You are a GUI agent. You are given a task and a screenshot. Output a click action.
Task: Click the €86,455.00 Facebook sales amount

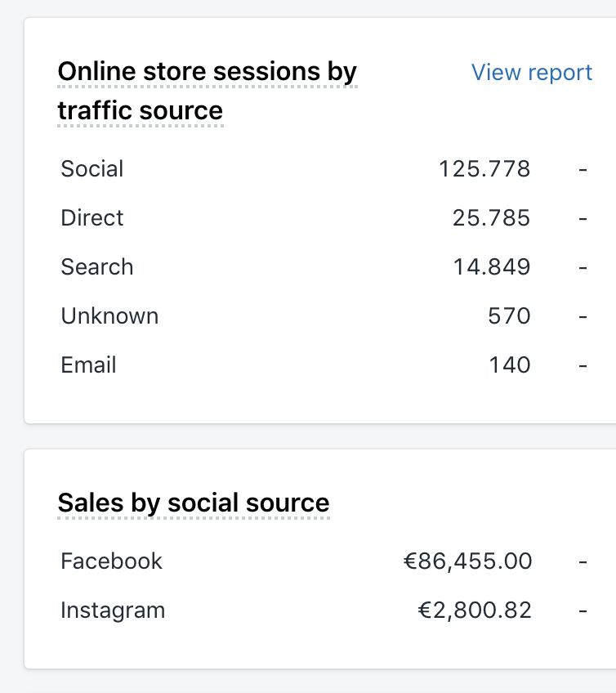coord(467,561)
